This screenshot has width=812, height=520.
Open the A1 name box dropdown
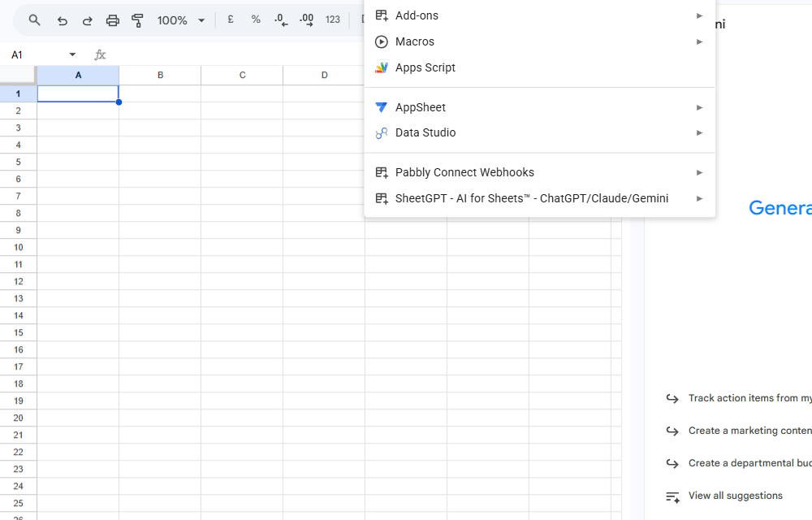(x=72, y=54)
